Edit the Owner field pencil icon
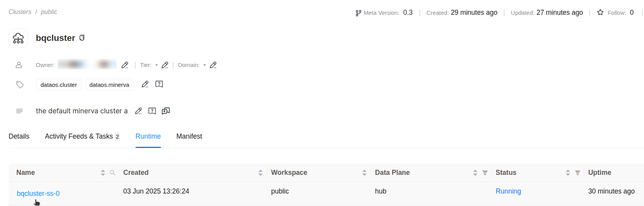644x206 pixels. point(125,65)
